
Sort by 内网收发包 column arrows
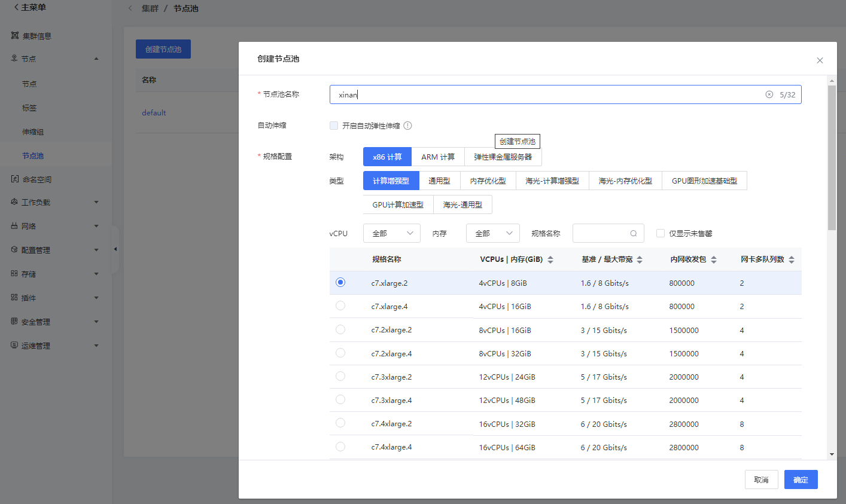coord(714,259)
